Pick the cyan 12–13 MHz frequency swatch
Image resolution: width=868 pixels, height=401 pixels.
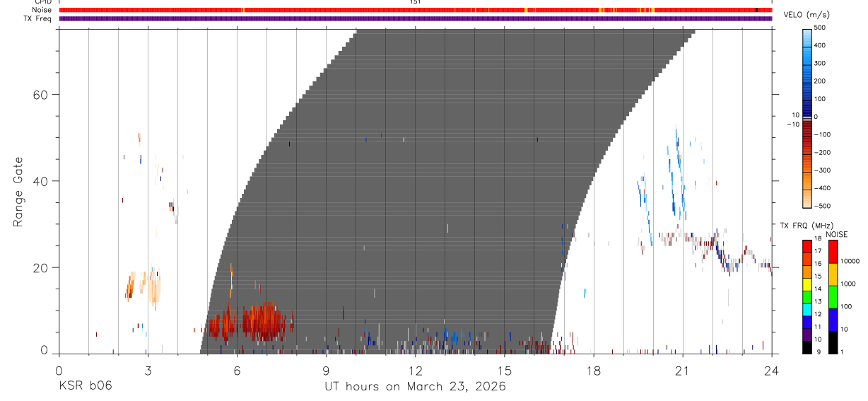pyautogui.click(x=807, y=309)
